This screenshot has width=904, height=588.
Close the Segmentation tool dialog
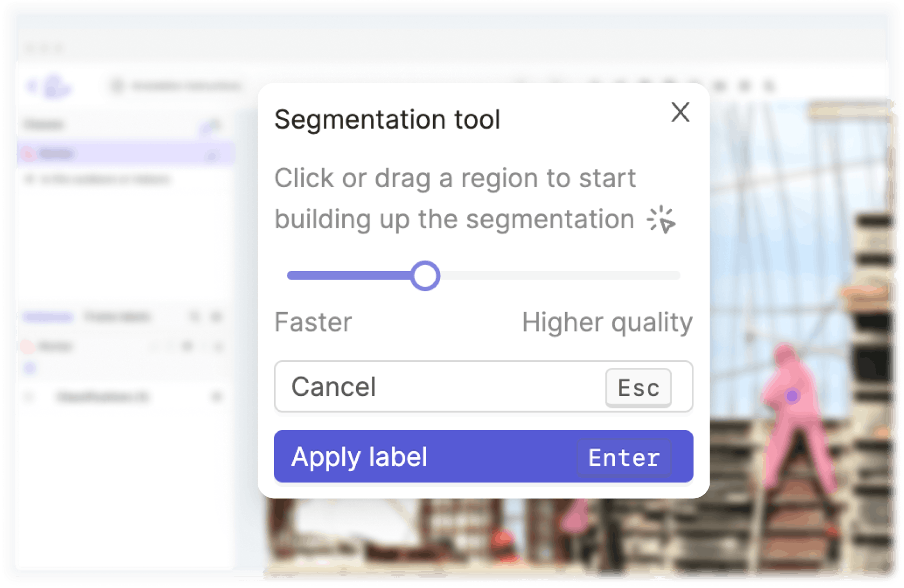[x=680, y=113]
